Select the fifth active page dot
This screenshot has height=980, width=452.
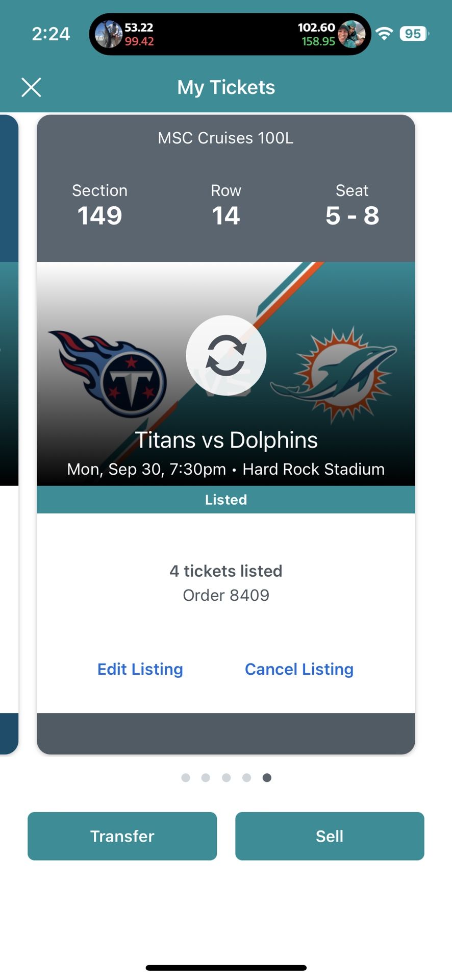[x=267, y=777]
